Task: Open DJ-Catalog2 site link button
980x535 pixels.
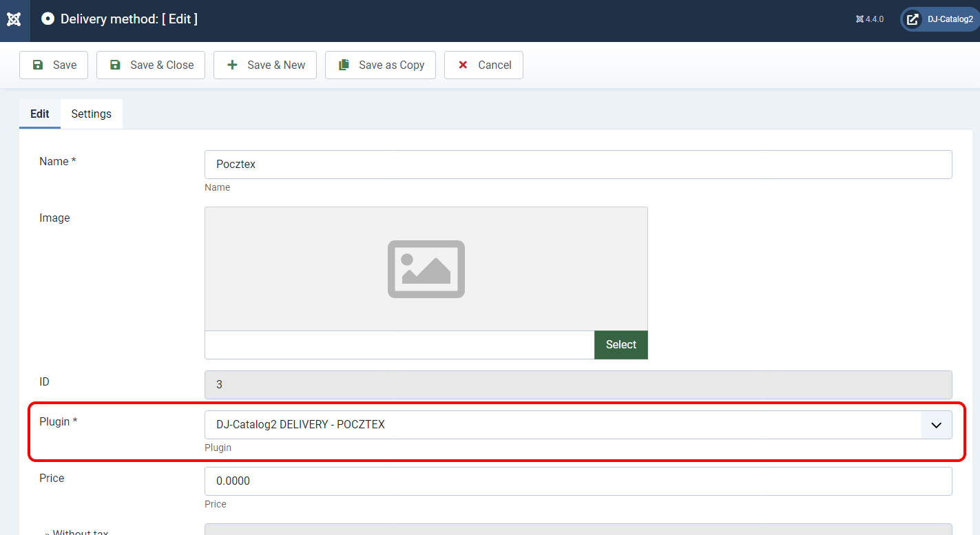Action: click(x=940, y=19)
